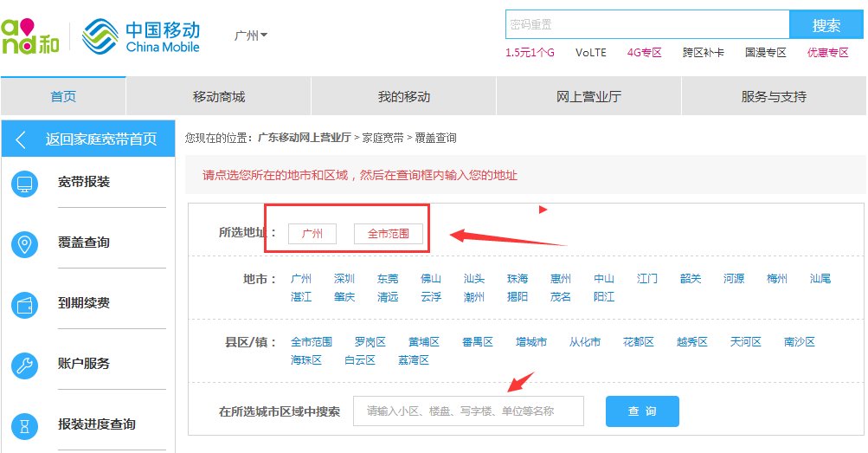Click the 搜索 search button

826,25
